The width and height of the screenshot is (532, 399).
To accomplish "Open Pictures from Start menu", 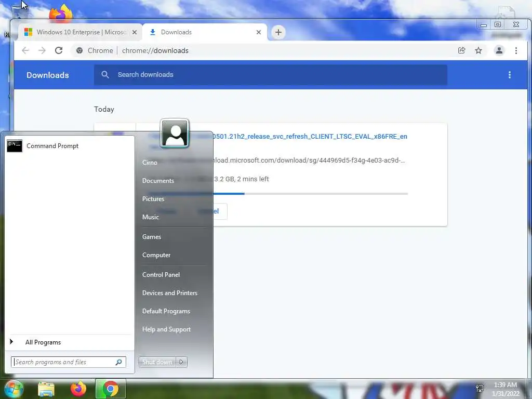I will (153, 199).
